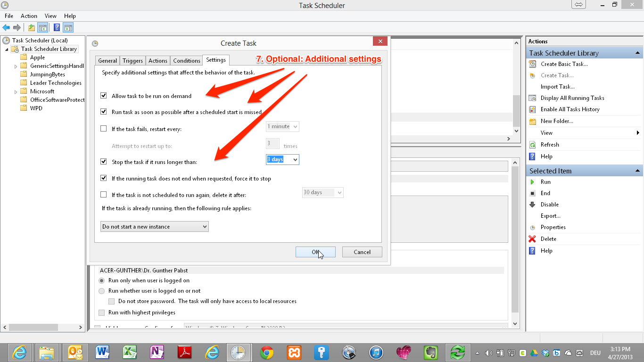Open the Action menu
The width and height of the screenshot is (644, 362).
[x=29, y=16]
